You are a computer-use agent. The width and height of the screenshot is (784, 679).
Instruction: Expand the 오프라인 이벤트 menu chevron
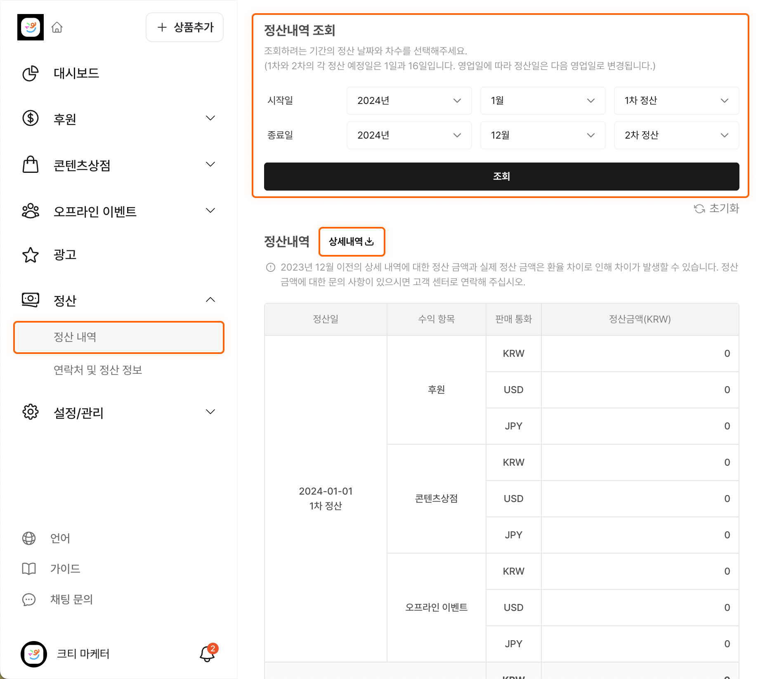coord(210,211)
